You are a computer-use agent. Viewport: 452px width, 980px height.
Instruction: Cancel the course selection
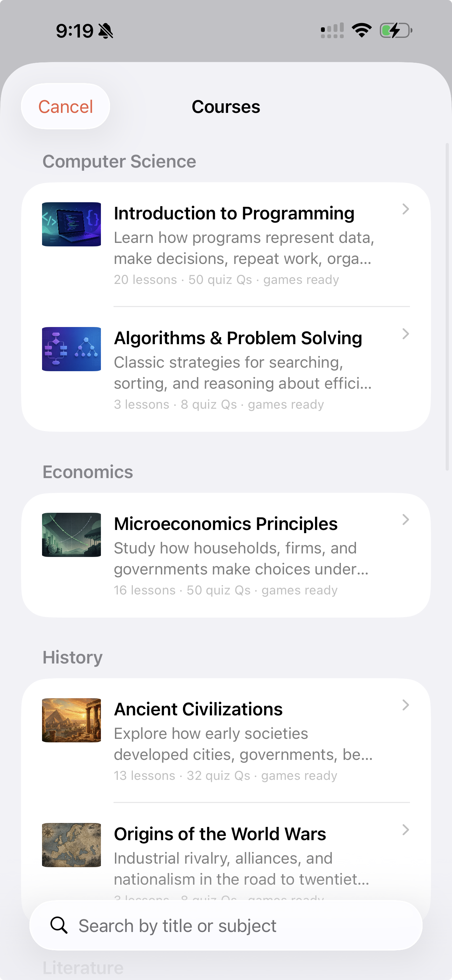click(x=66, y=107)
